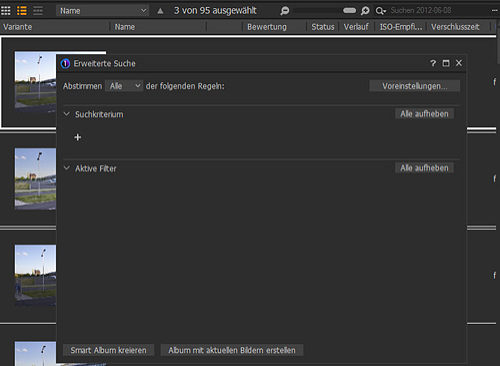The image size is (500, 366).
Task: Switch browser to grid thumbnail view
Action: pos(6,11)
